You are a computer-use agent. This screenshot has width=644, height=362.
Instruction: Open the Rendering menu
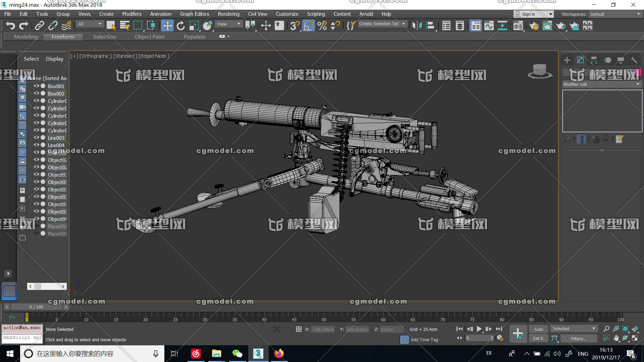pos(228,14)
